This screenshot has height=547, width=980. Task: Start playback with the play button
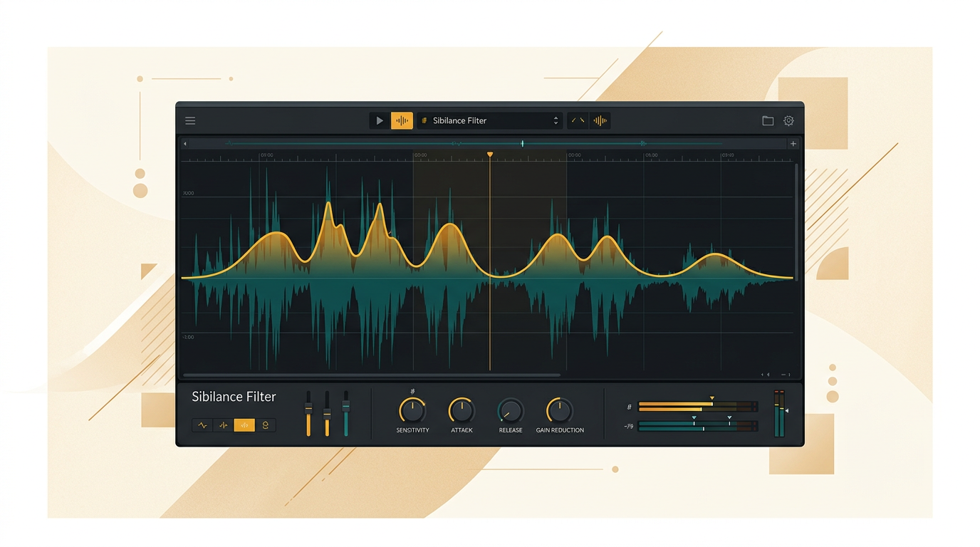[380, 121]
